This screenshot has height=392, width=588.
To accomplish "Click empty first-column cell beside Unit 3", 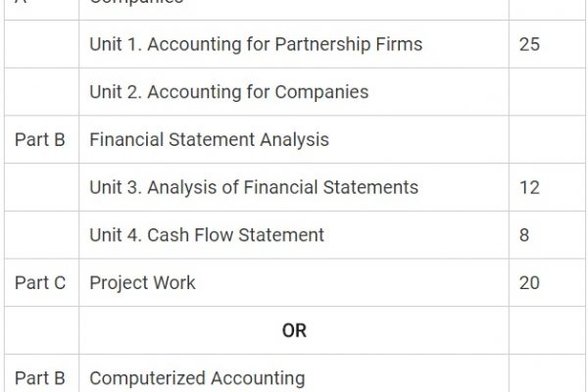I will tap(40, 187).
